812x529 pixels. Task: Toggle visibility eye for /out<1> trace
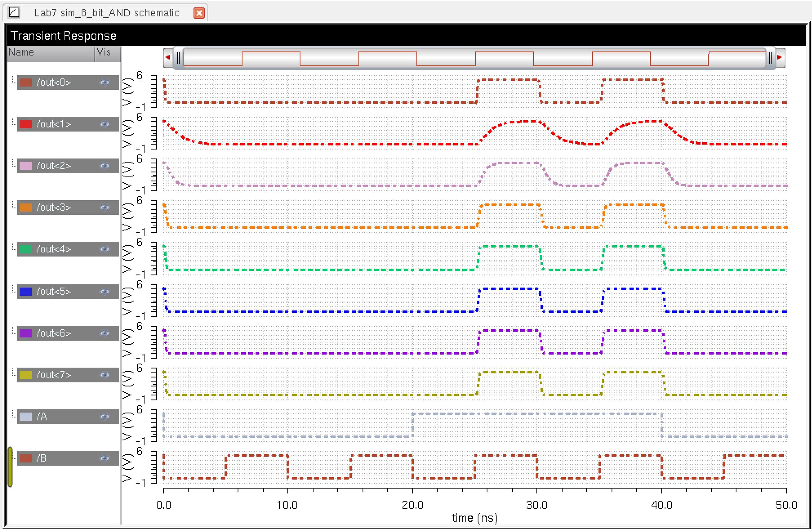(x=105, y=124)
